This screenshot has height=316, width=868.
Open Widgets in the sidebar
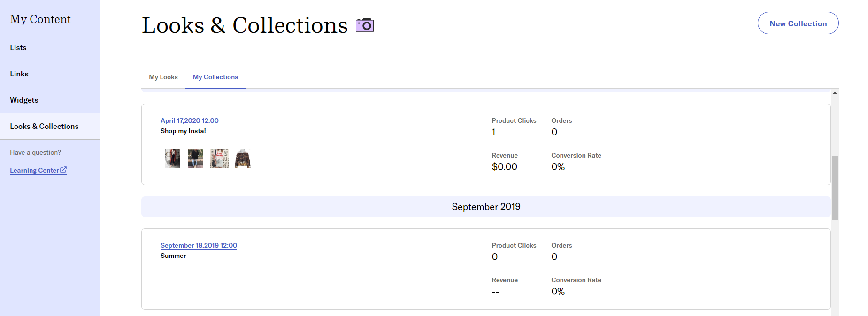click(x=24, y=100)
